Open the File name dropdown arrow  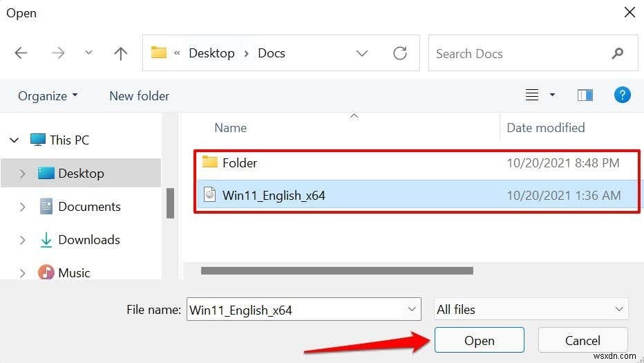pyautogui.click(x=412, y=309)
